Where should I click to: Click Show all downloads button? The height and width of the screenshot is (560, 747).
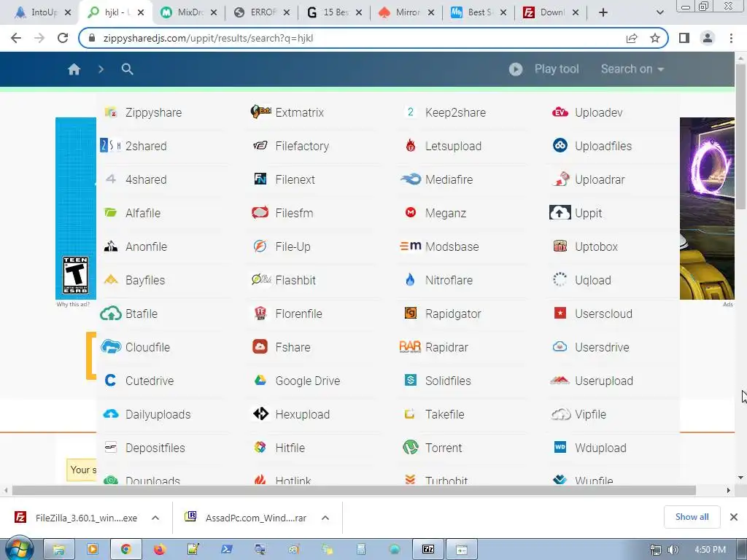(692, 517)
